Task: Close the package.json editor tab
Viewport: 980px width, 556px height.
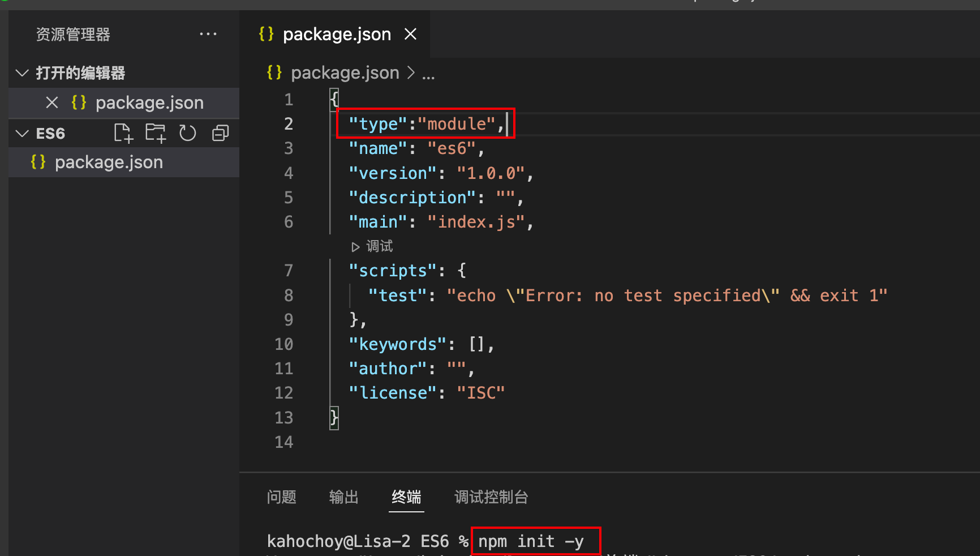Action: coord(411,34)
